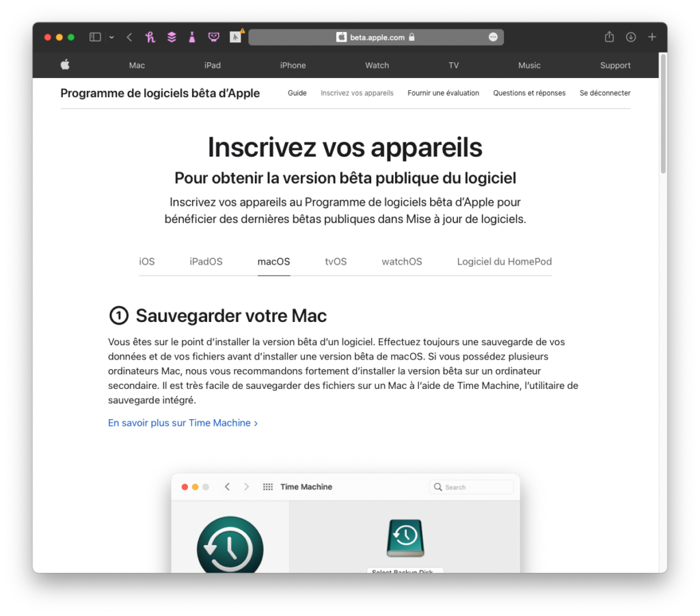Screen dimensions: 700x616
Task: Click the Apple logo in the navigation bar
Action: 65,65
